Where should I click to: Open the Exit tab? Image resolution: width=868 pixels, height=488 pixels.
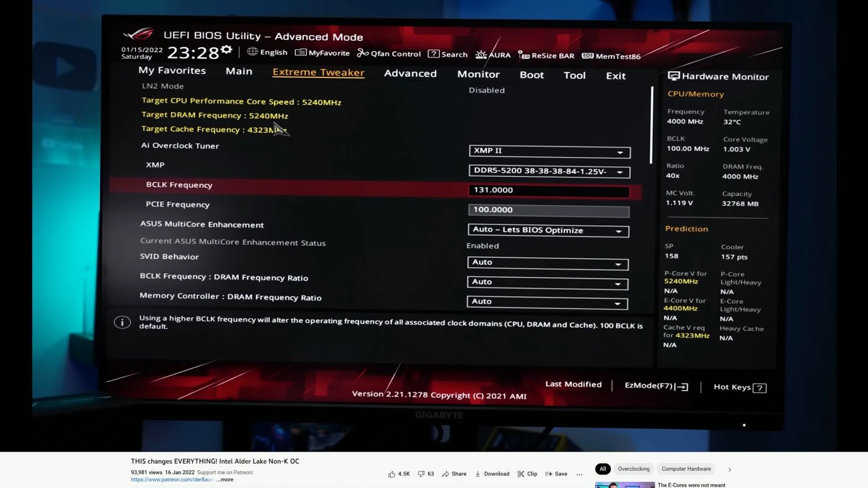tap(616, 76)
